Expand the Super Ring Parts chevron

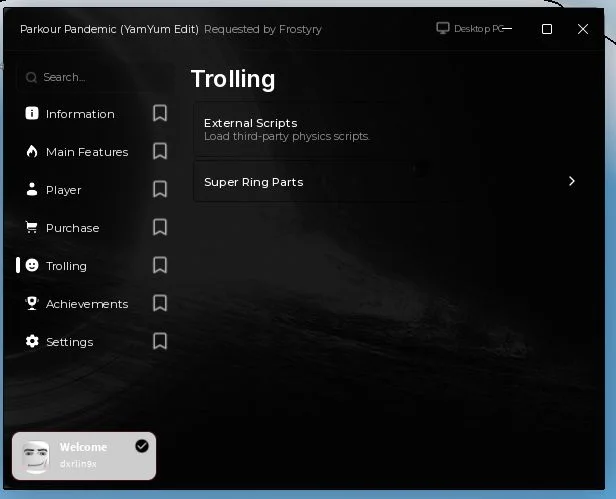[x=572, y=181]
